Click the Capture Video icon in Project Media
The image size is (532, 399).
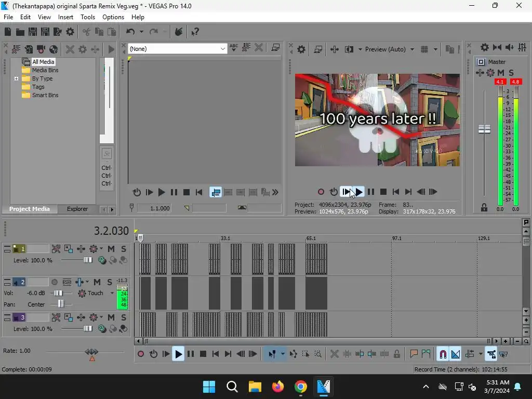(41, 49)
